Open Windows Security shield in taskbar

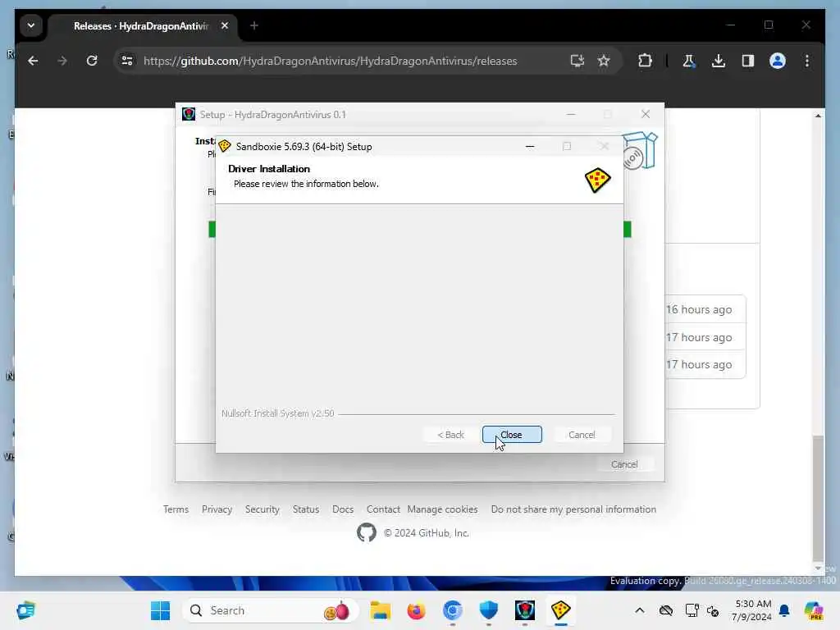489,610
